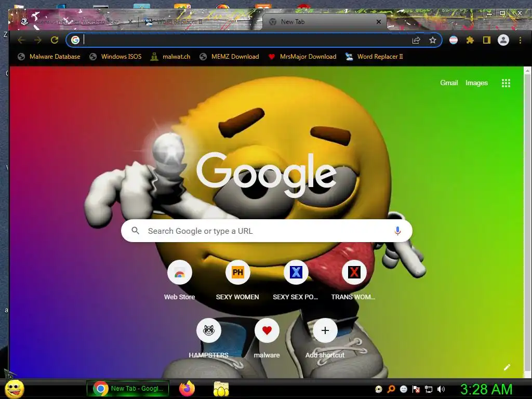532x399 pixels.
Task: Open the volume speaker tray icon
Action: 441,389
